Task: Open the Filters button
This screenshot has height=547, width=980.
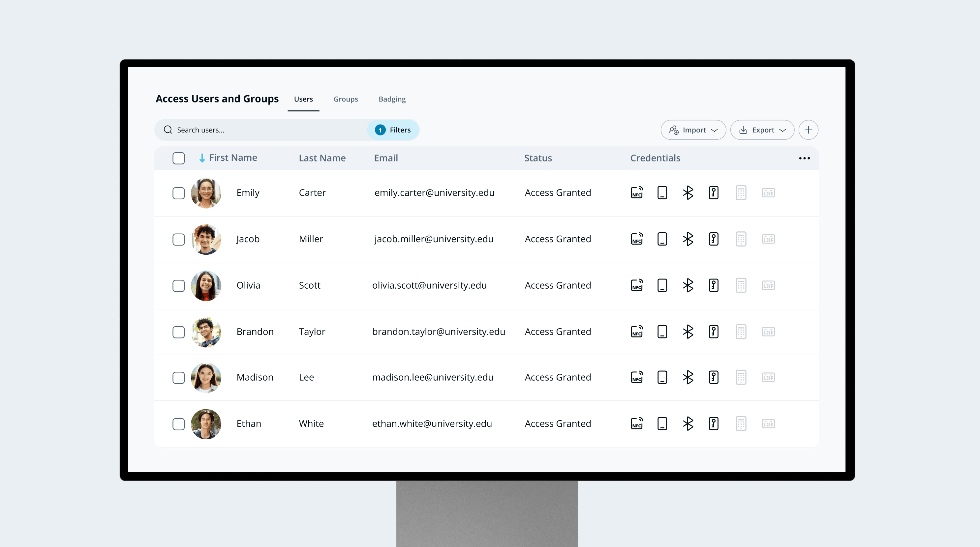Action: coord(393,130)
